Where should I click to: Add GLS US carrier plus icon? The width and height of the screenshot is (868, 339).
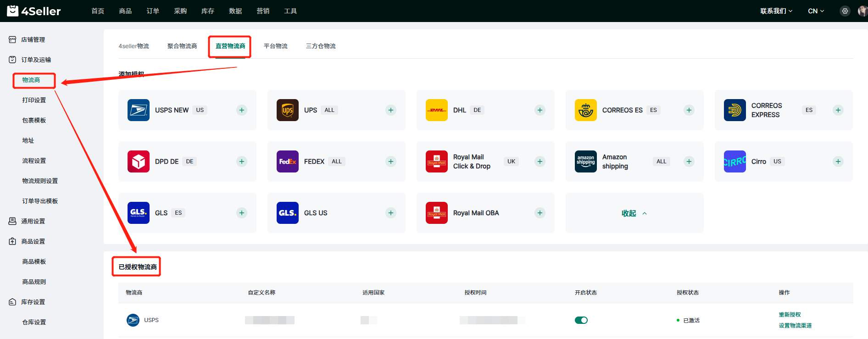pos(391,213)
